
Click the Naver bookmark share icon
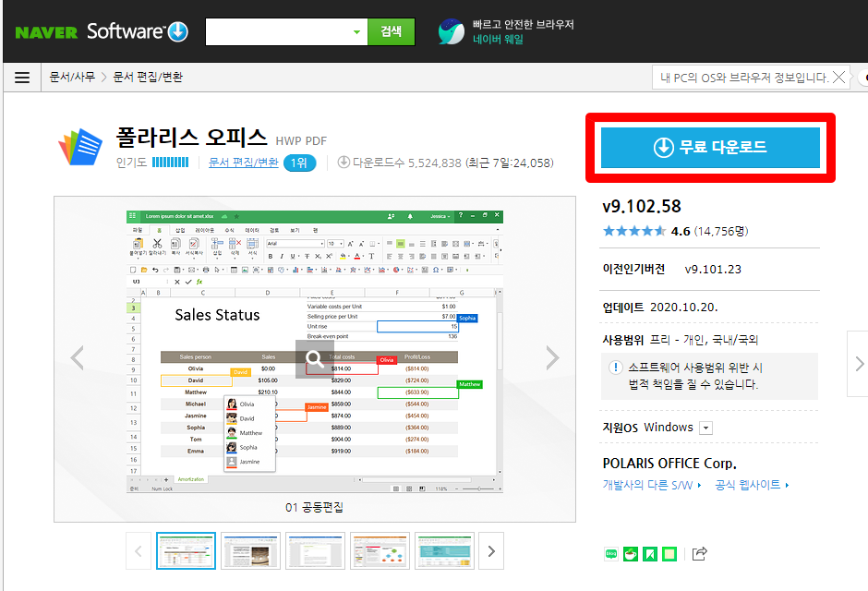pos(650,553)
